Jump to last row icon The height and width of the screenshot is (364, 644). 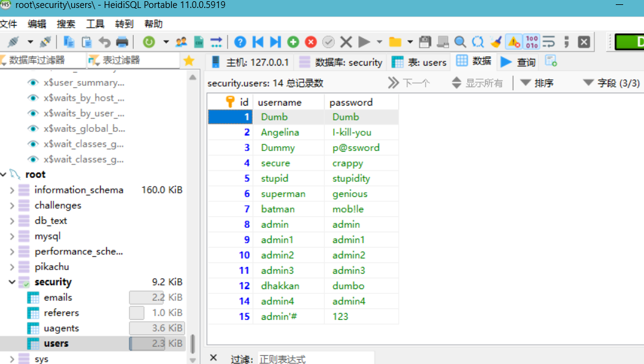pyautogui.click(x=275, y=42)
